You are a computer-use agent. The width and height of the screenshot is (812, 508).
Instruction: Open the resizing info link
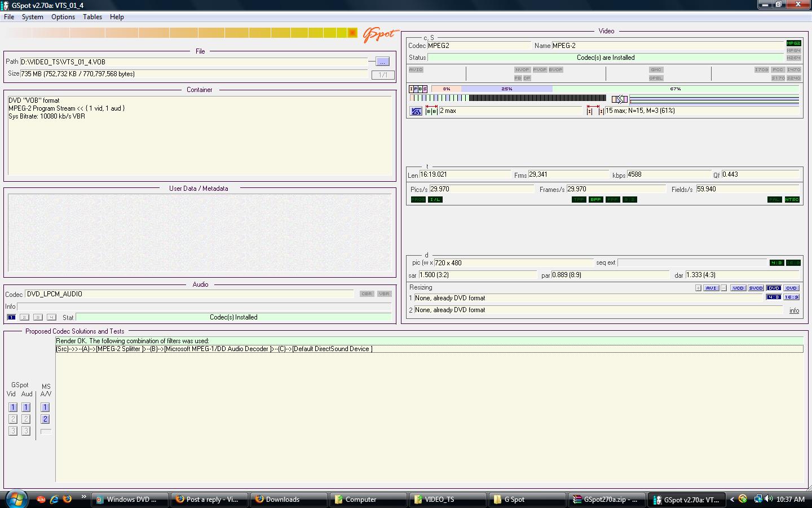tap(794, 310)
